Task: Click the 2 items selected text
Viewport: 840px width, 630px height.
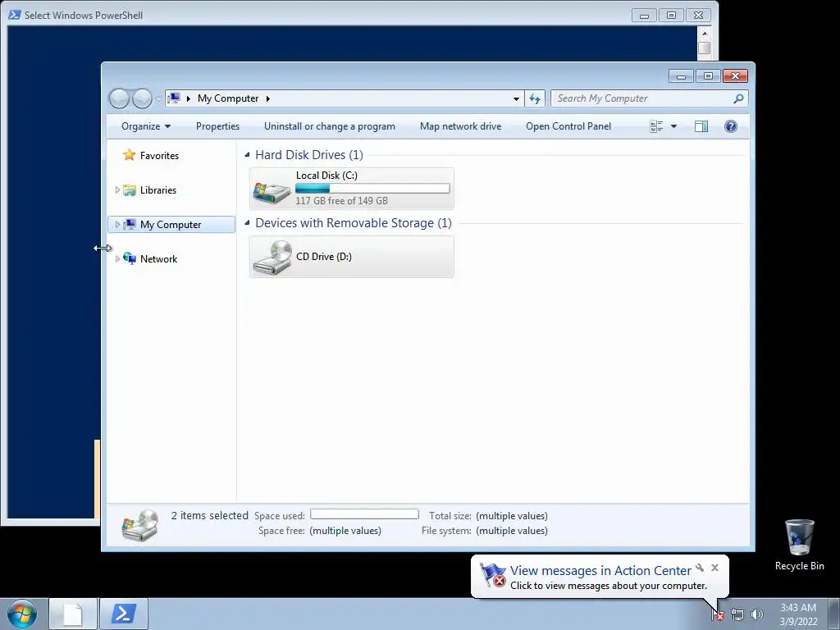Action: coord(210,515)
